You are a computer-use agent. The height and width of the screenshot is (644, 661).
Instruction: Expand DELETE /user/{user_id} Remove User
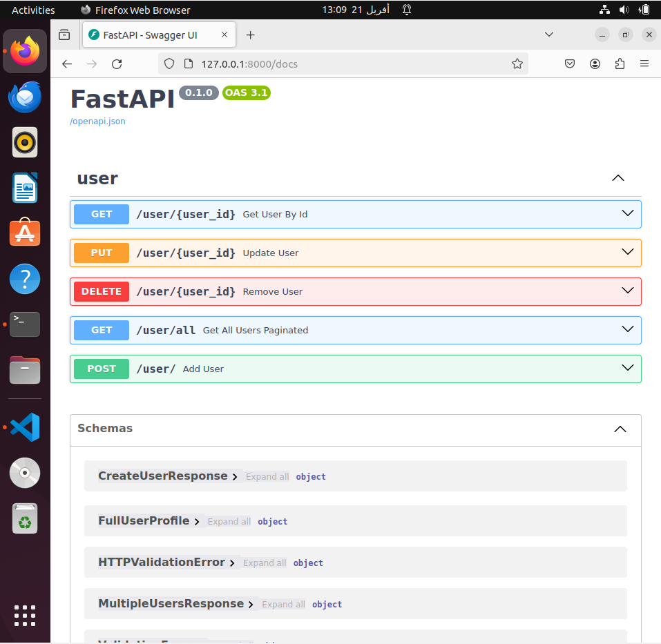click(356, 291)
